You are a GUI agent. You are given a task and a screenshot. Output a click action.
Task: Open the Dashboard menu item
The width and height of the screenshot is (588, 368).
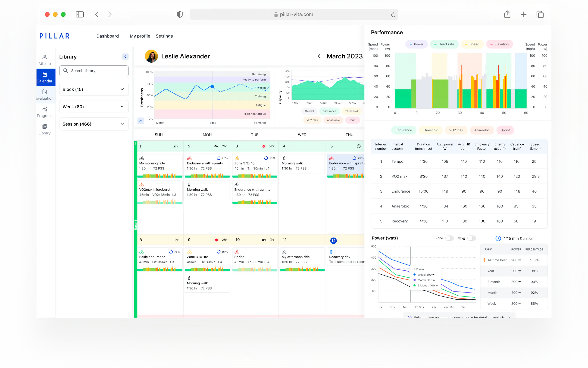pos(107,36)
